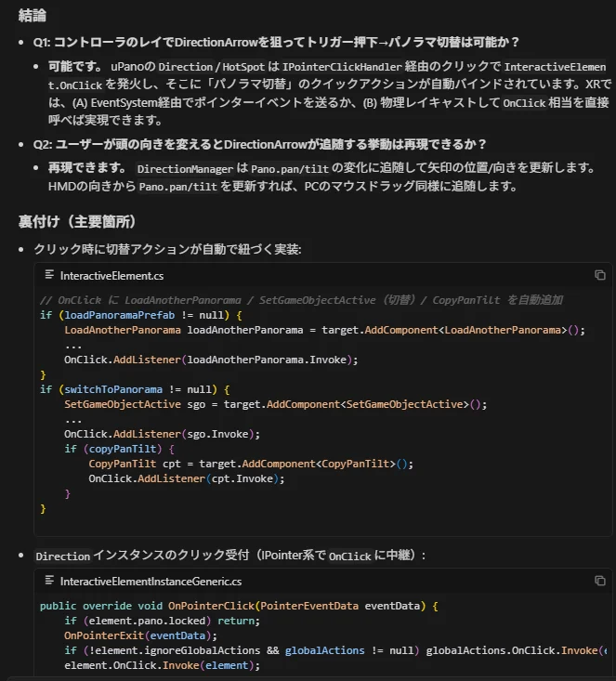Click the file icon beside InteractiveElementInstanceGeneric.cs
This screenshot has width=616, height=681.
click(49, 581)
